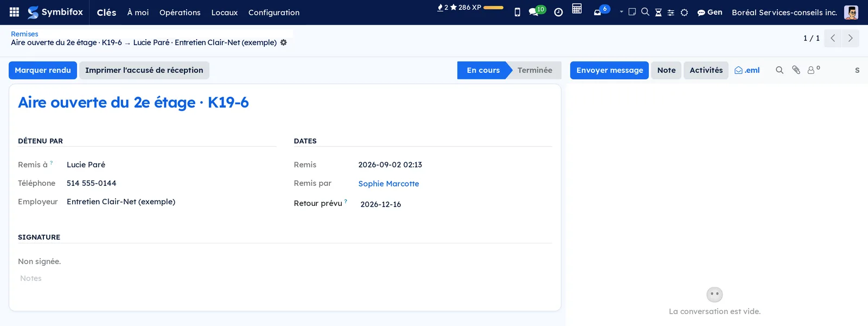Open the Gen chat button

pos(710,12)
